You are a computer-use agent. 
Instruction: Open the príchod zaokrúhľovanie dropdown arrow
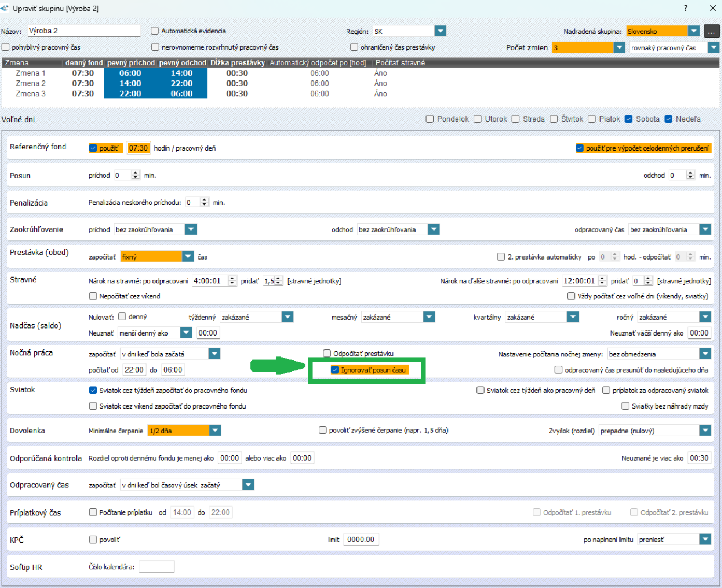[191, 230]
